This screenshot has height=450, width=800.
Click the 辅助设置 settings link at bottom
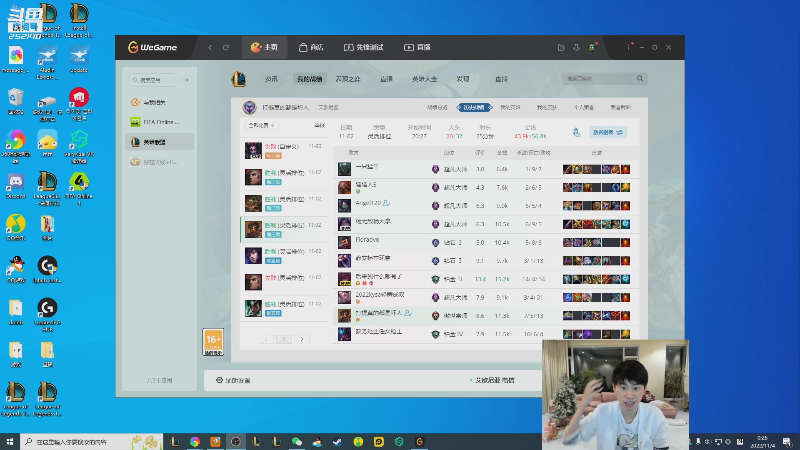coord(233,380)
